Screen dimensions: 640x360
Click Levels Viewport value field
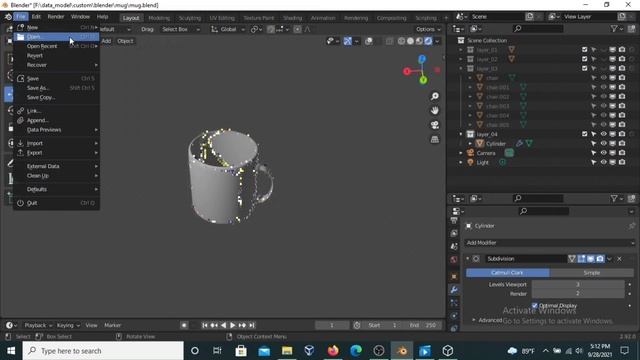(x=578, y=284)
